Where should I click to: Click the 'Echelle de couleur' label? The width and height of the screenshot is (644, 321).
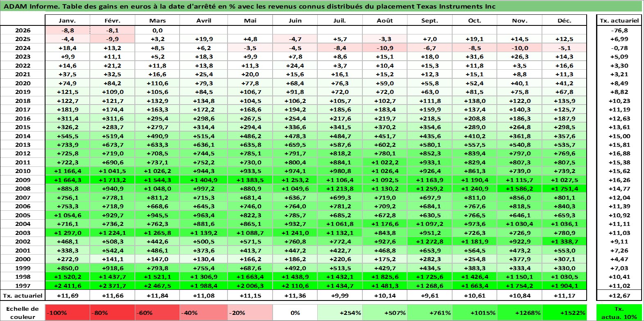pyautogui.click(x=23, y=312)
